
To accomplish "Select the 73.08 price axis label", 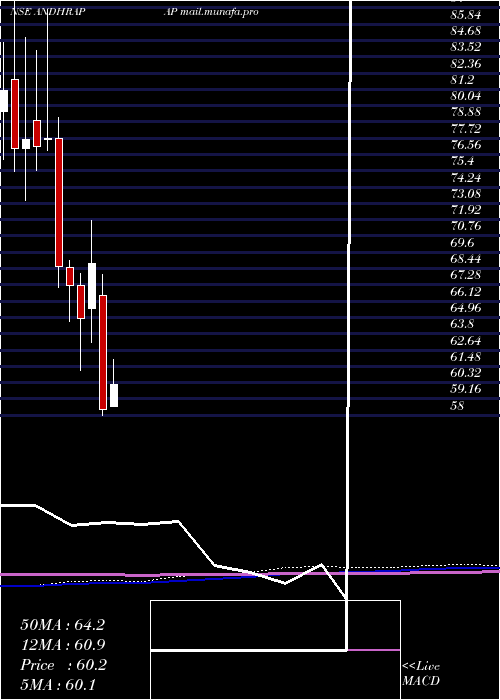I will [466, 194].
